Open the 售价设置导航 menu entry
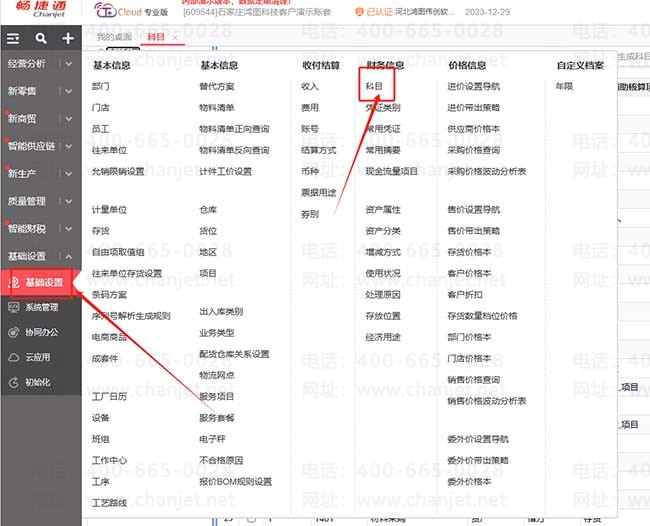The height and width of the screenshot is (526, 650). tap(474, 210)
